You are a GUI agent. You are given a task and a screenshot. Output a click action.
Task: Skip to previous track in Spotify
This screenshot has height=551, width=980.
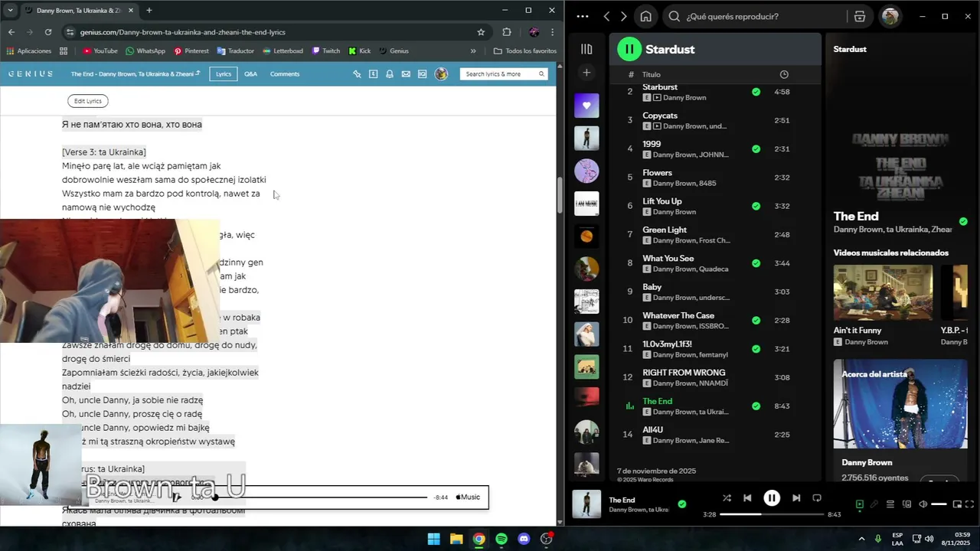click(747, 498)
